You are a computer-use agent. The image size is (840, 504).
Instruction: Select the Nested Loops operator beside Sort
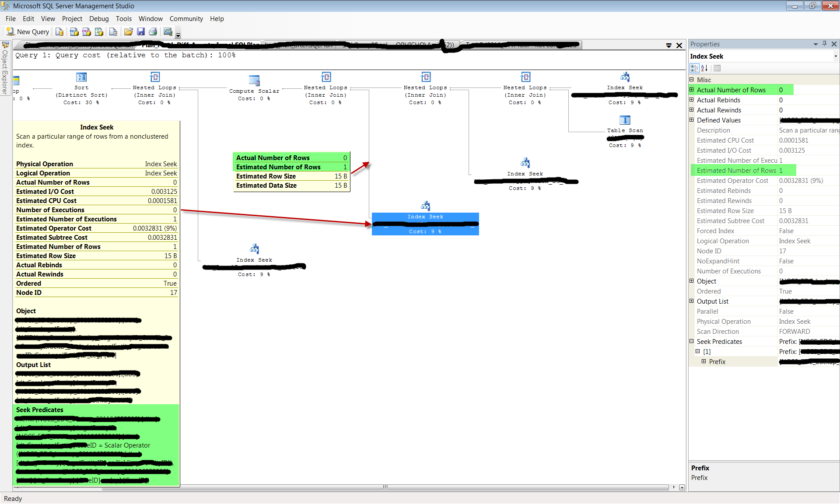(x=154, y=89)
